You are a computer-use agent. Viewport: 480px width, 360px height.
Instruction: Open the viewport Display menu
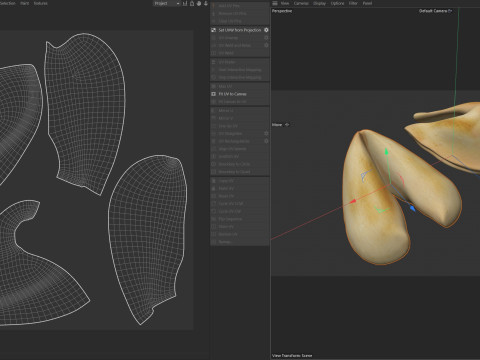tap(319, 3)
